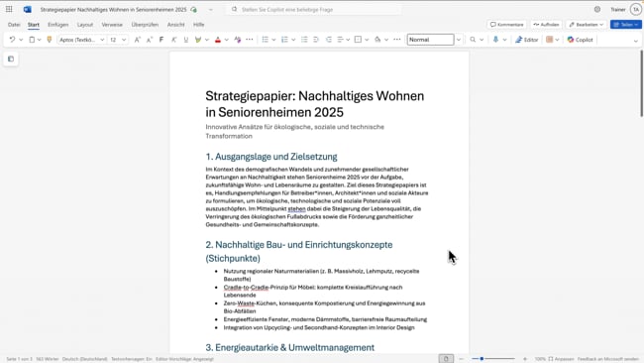Toggle italic formatting

[173, 40]
